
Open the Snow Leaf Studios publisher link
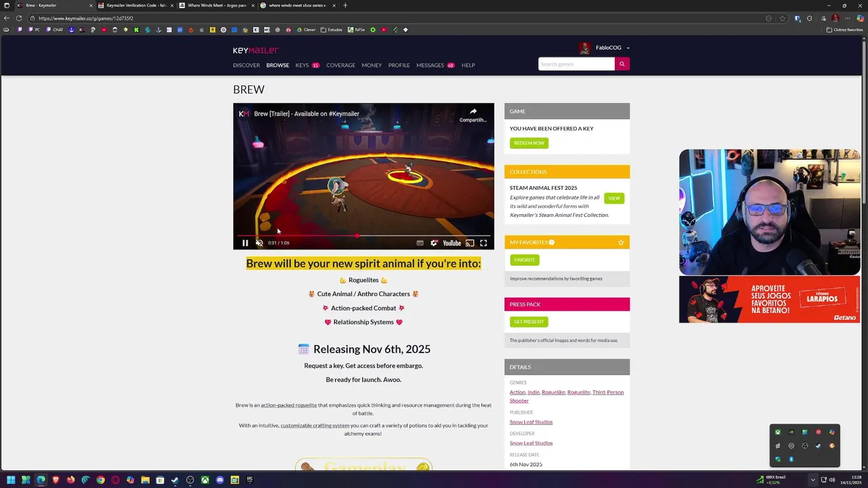(x=531, y=422)
